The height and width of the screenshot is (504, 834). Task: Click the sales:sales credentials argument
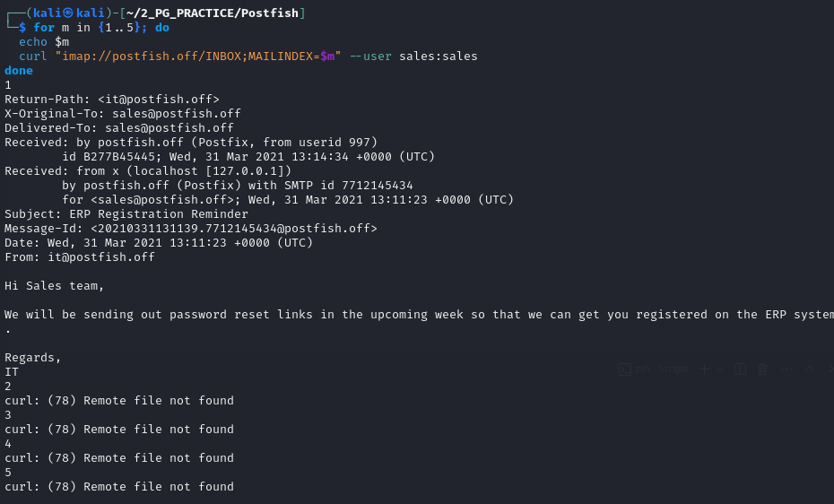click(x=439, y=56)
